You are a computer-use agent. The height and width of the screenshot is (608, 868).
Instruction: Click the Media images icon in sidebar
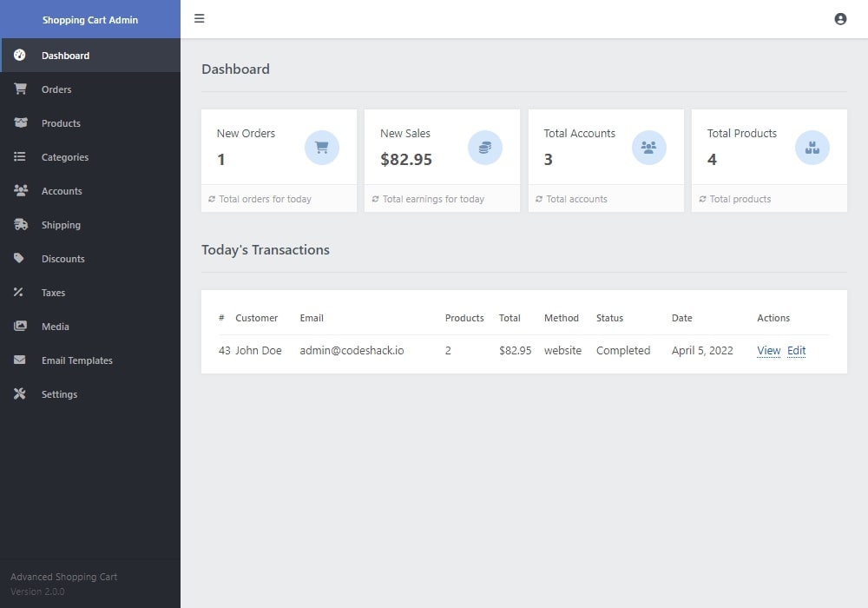(x=20, y=326)
